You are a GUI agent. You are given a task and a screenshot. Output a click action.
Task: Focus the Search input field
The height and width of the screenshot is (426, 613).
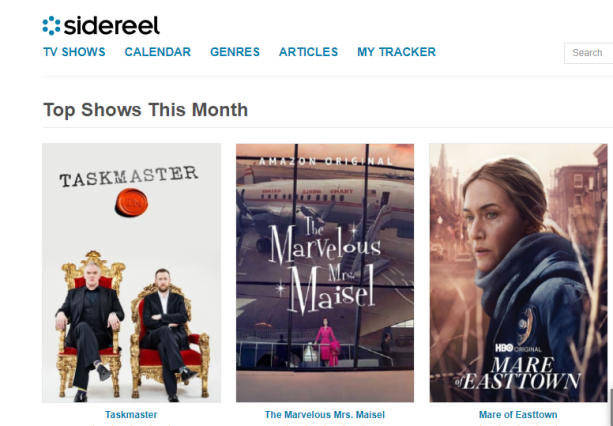[588, 53]
